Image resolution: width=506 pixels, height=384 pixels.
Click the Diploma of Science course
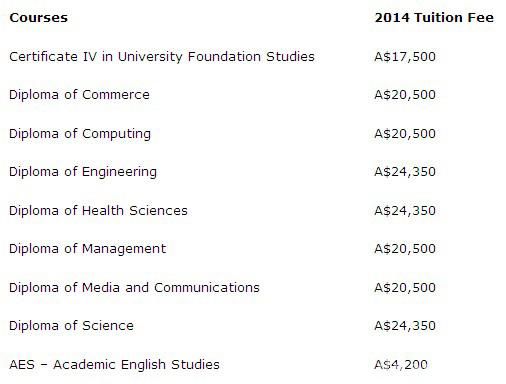(71, 326)
